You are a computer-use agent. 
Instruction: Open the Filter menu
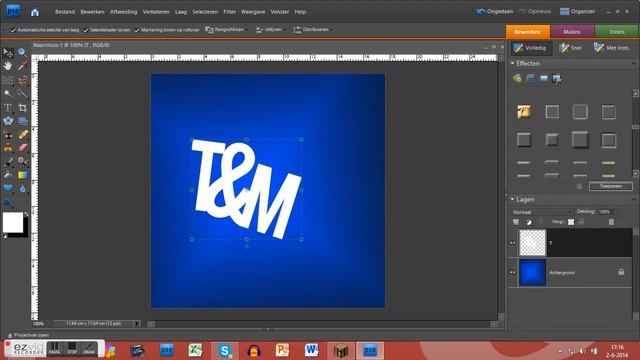click(229, 12)
